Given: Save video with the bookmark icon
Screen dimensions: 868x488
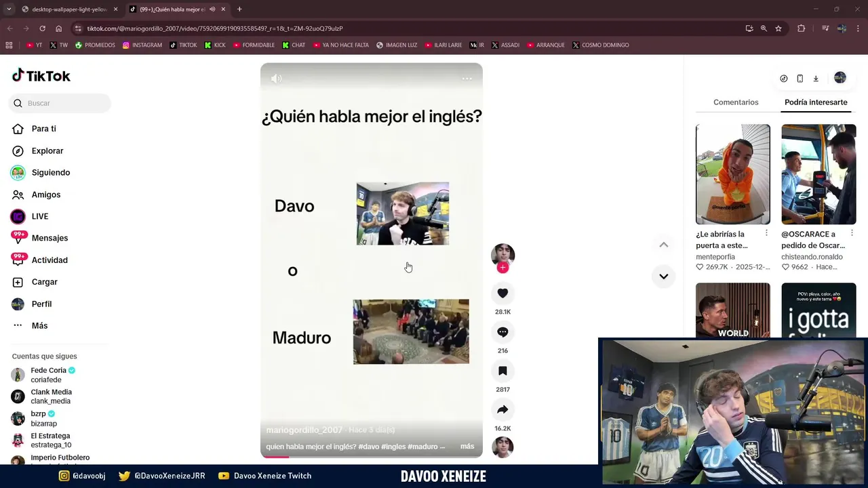Looking at the screenshot, I should click(x=502, y=371).
